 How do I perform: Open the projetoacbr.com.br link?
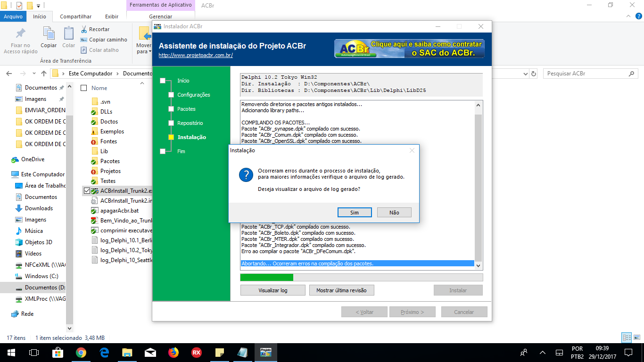196,55
